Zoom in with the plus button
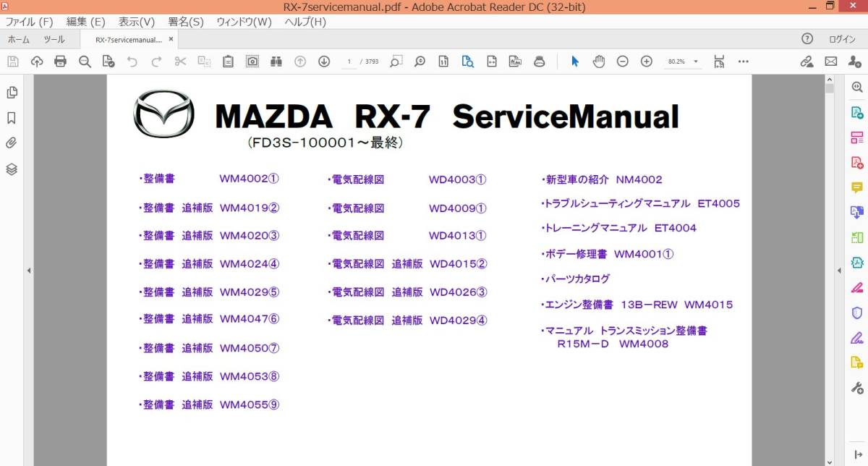This screenshot has width=868, height=466. pos(647,62)
